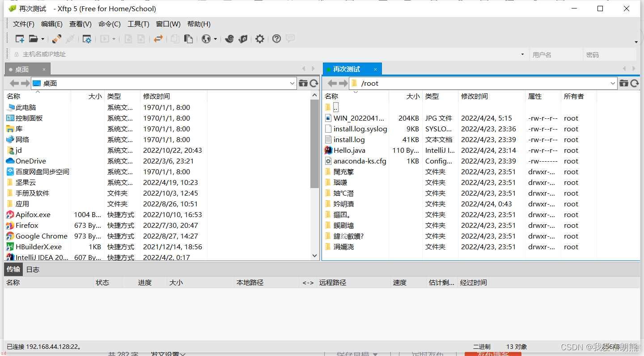Select anaconda-ks.cfg in remote list

click(x=360, y=161)
